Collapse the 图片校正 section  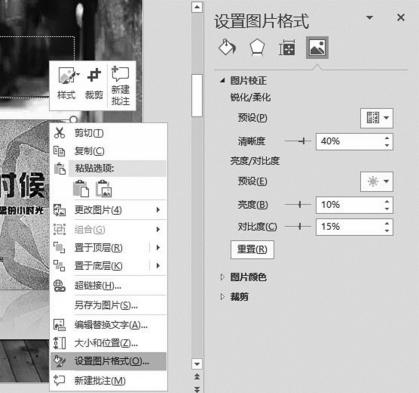point(222,80)
